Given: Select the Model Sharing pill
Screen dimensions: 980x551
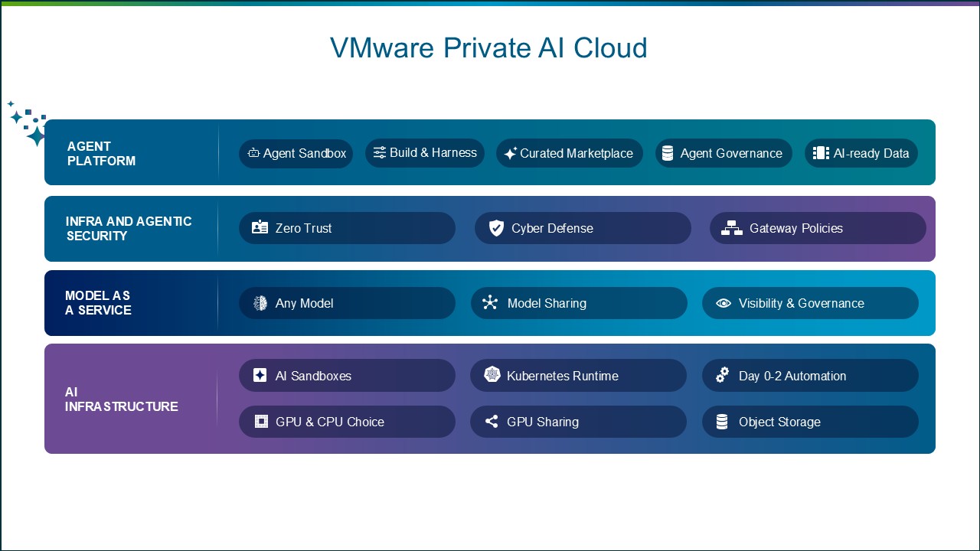Looking at the screenshot, I should [579, 303].
